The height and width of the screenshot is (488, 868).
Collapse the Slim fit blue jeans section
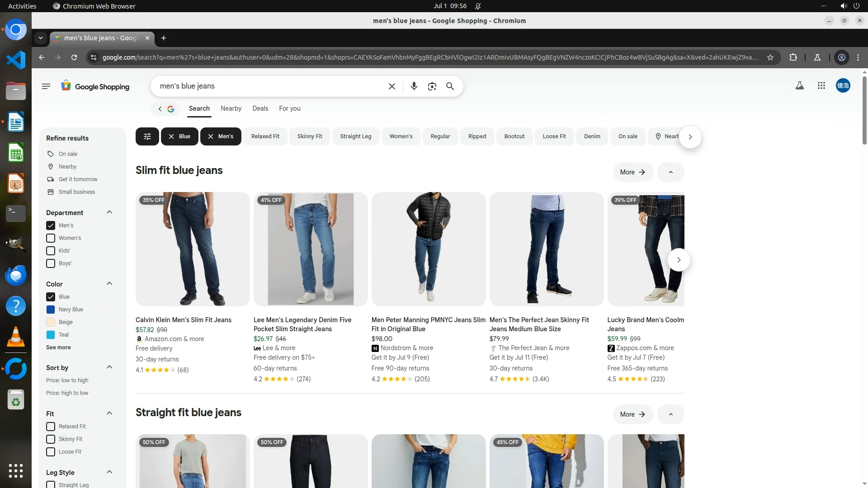[670, 172]
